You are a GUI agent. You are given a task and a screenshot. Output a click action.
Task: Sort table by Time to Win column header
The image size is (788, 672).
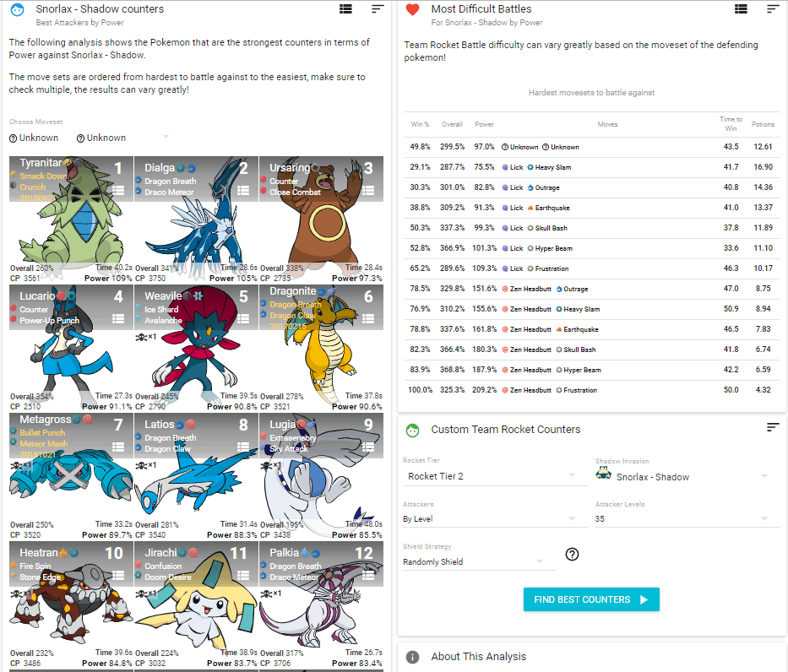click(731, 124)
